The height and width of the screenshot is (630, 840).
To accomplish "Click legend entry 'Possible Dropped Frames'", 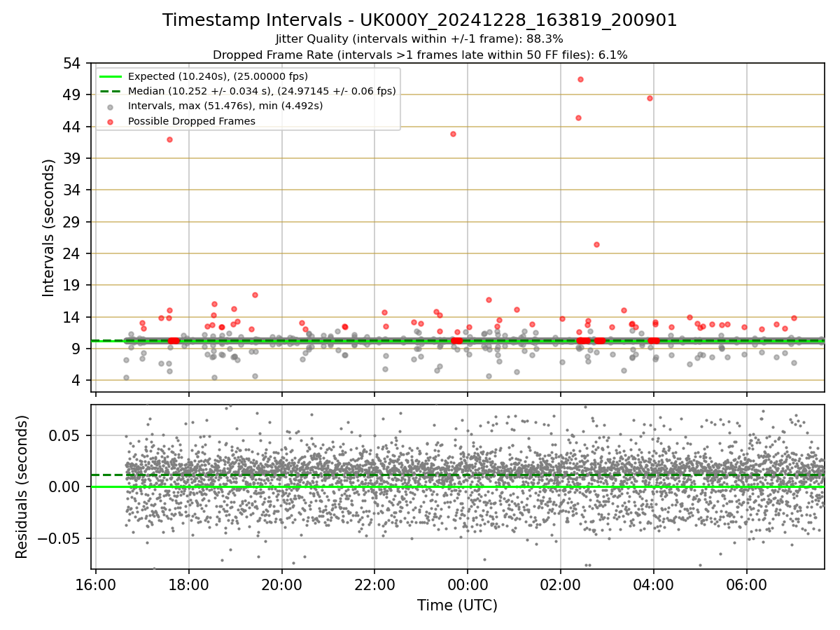I will click(x=192, y=121).
